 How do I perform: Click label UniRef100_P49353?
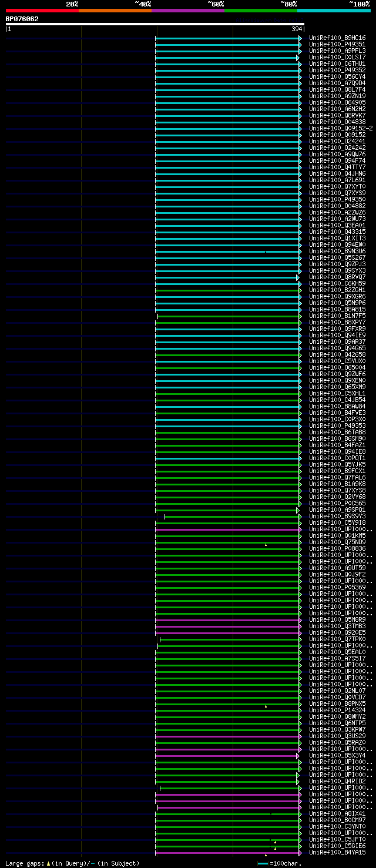pyautogui.click(x=337, y=425)
